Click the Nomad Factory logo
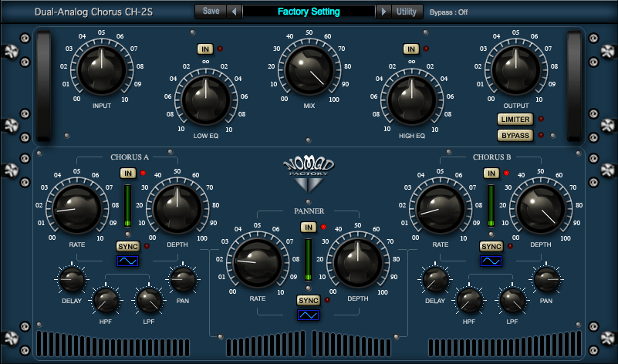618x364 pixels. [308, 174]
